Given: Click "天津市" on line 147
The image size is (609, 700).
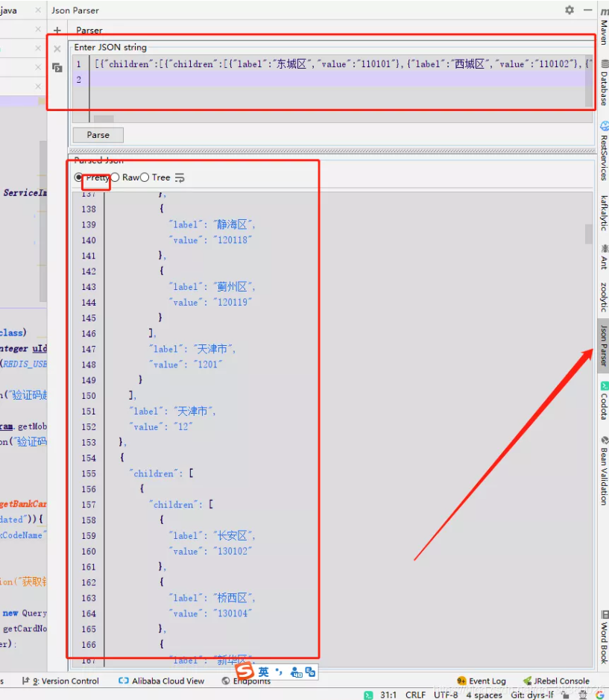Looking at the screenshot, I should (x=215, y=349).
